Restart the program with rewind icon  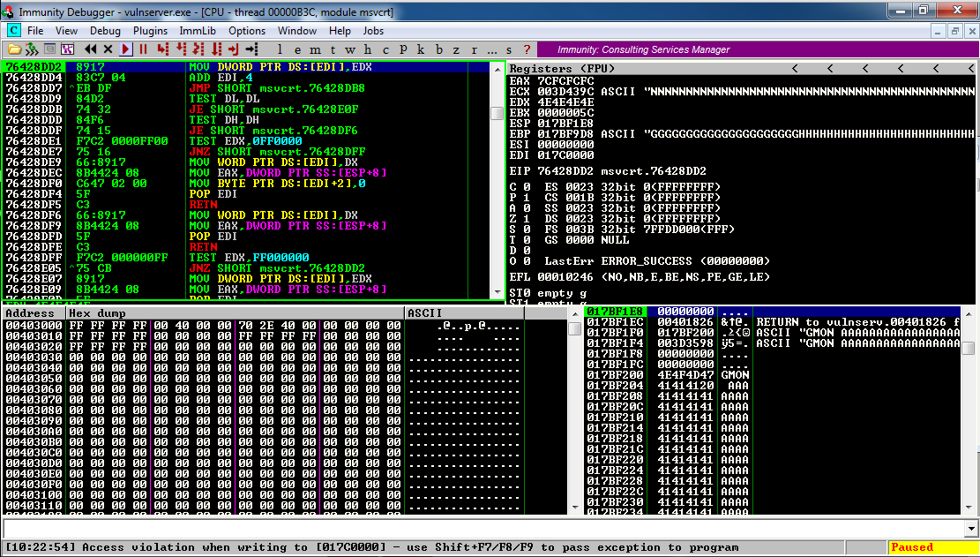91,49
